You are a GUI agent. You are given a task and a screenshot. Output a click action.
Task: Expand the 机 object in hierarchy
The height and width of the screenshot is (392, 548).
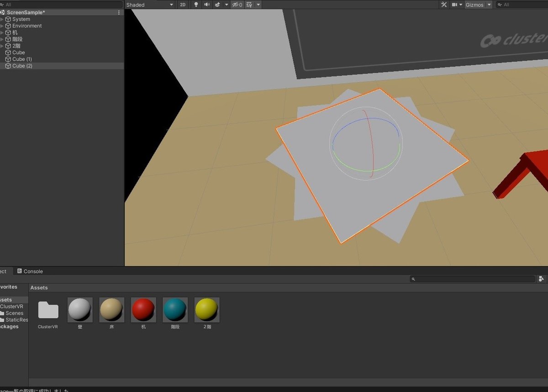(x=2, y=32)
